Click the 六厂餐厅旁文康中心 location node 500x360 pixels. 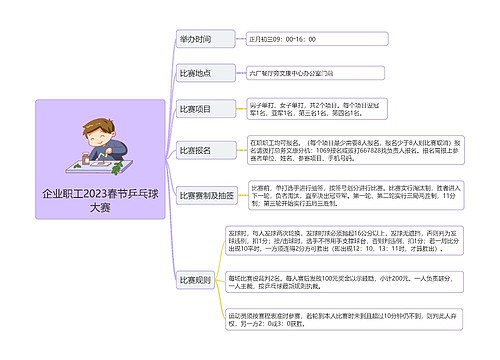(315, 73)
